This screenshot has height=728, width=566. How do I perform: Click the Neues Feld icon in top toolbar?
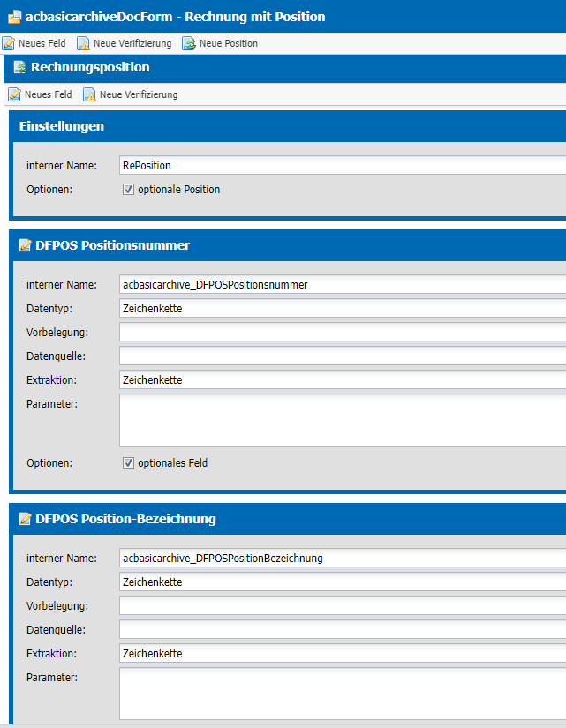8,43
